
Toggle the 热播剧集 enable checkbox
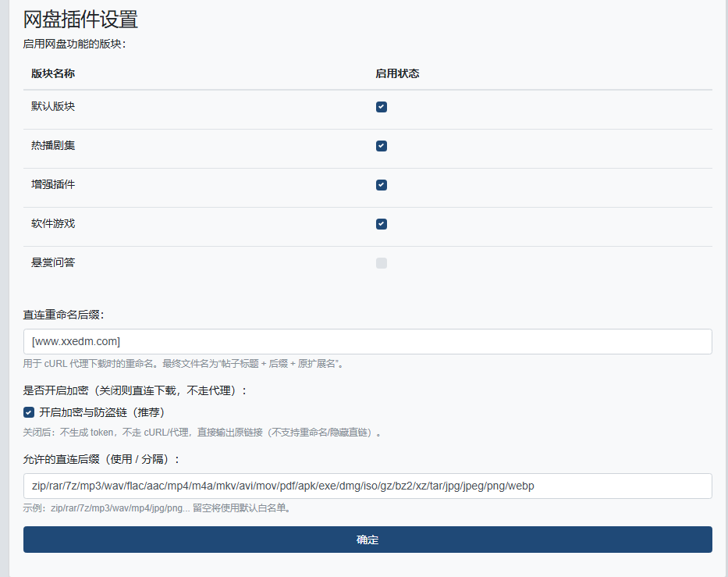pos(382,146)
